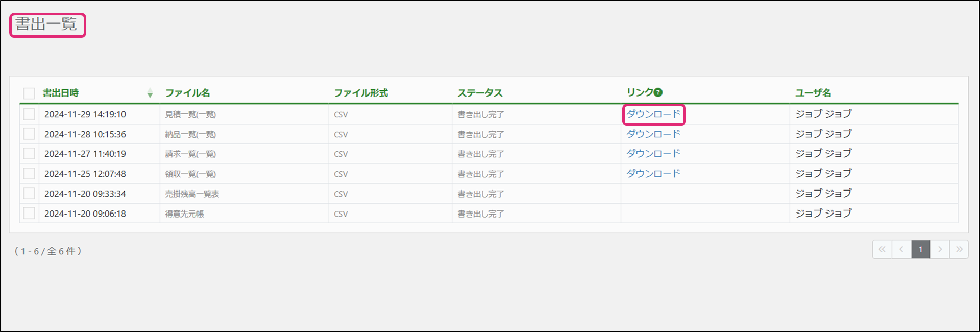The width and height of the screenshot is (980, 332).
Task: Download the 見積一覧(一覧) CSV file
Action: (653, 114)
